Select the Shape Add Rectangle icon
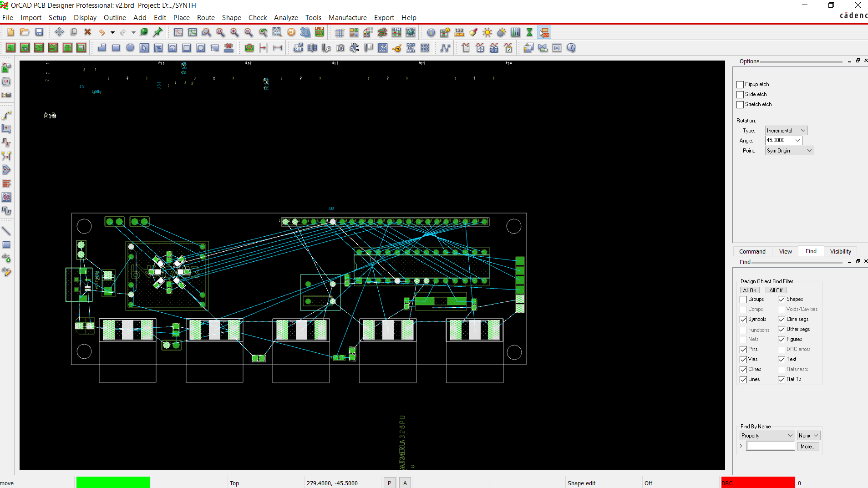The height and width of the screenshot is (488, 868). pos(116,48)
